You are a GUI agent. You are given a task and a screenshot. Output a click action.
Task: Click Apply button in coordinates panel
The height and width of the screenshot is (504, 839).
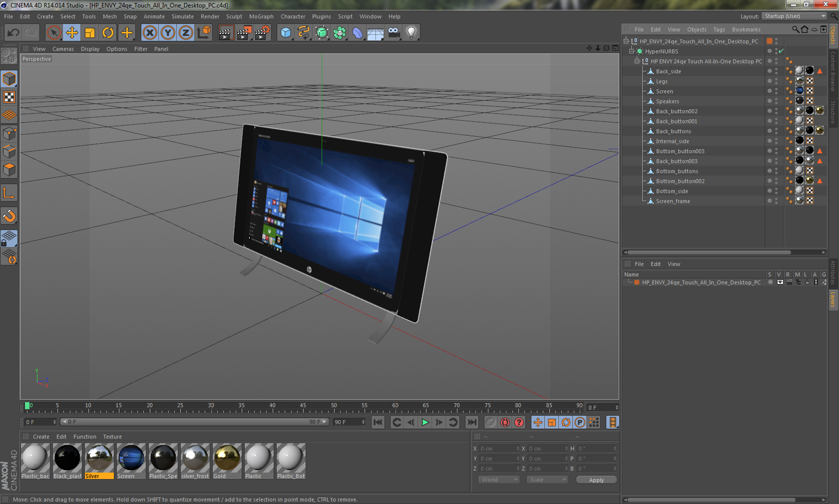pos(596,480)
